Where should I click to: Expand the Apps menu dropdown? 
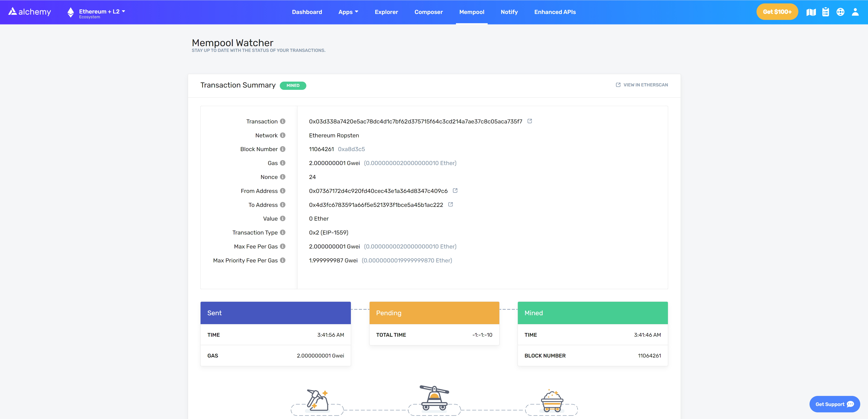348,12
